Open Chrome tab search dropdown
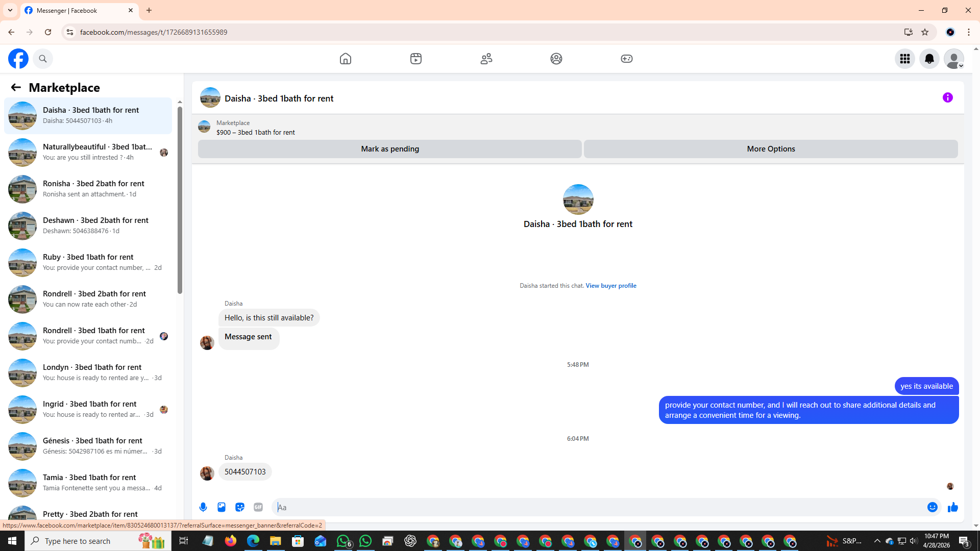 click(10, 10)
